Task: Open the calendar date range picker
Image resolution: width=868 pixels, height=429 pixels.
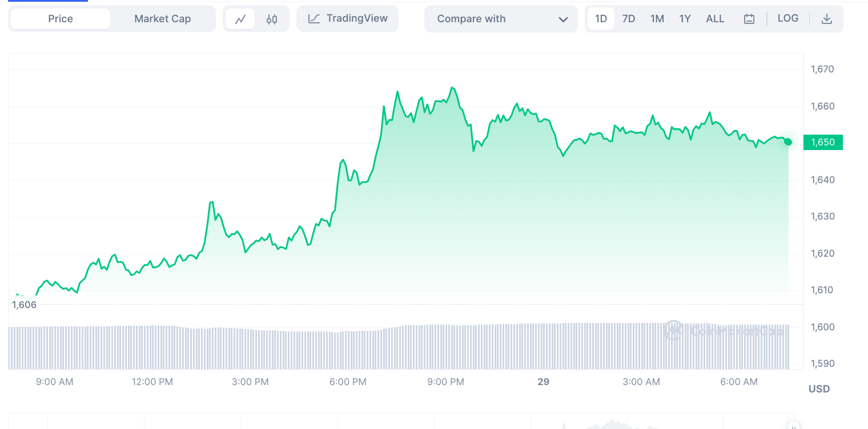Action: click(749, 19)
